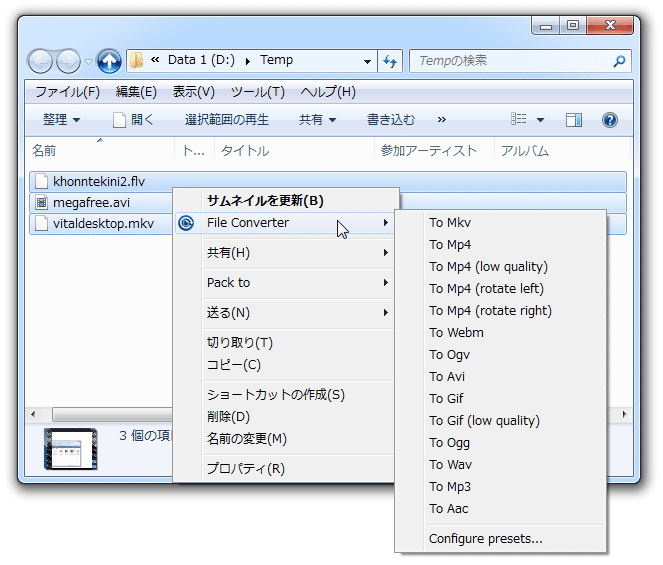The image size is (663, 565).
Task: Click the Forward navigation arrow button
Action: (68, 62)
